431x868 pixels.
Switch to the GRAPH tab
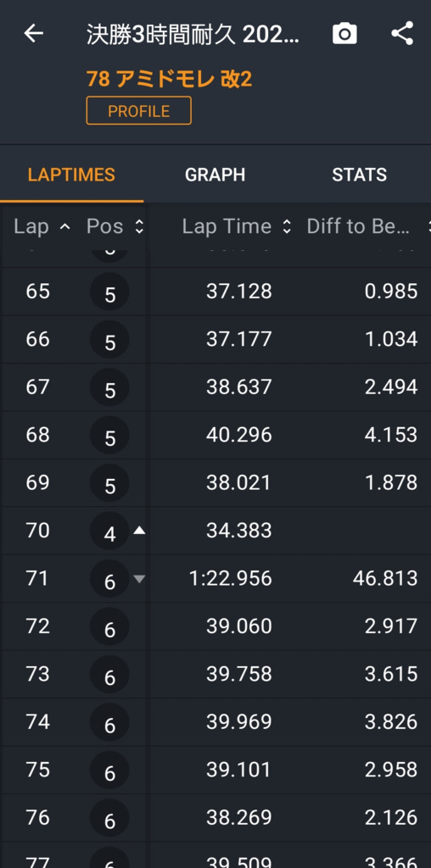point(215,175)
